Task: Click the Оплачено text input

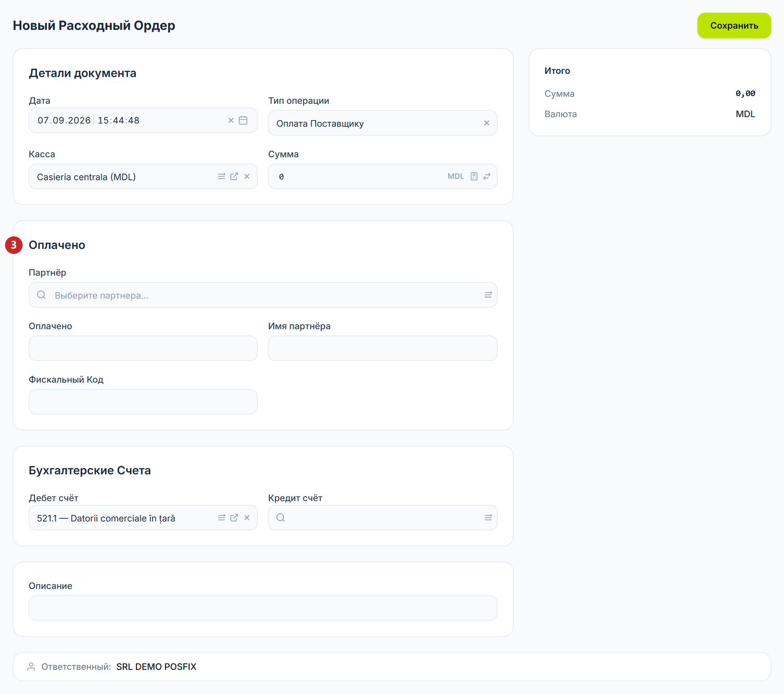Action: coord(143,348)
